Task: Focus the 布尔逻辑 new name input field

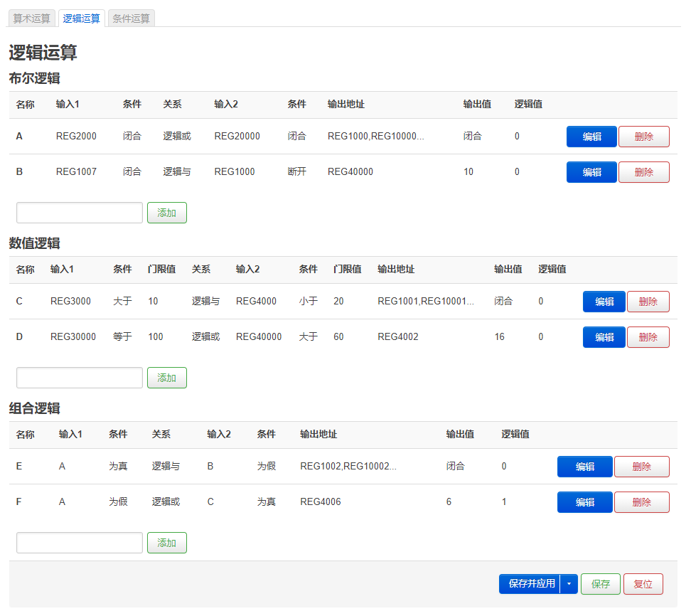Action: tap(80, 213)
